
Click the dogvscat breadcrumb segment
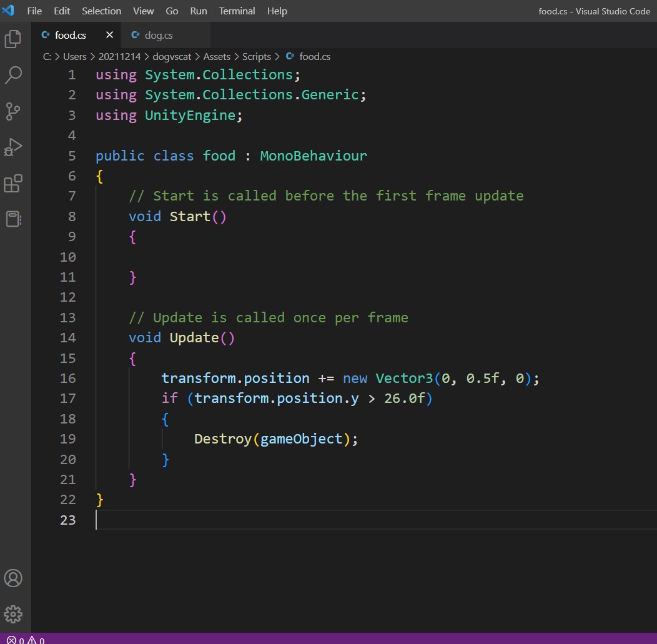pos(171,57)
